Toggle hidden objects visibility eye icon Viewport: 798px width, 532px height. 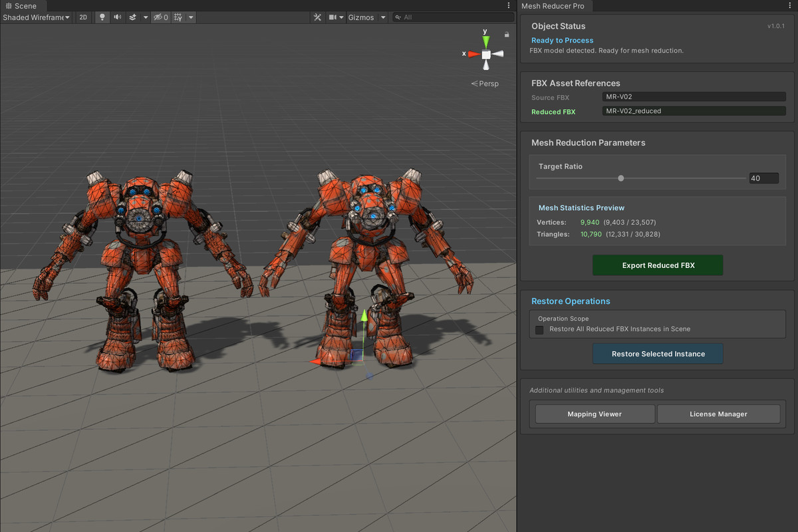pos(160,17)
